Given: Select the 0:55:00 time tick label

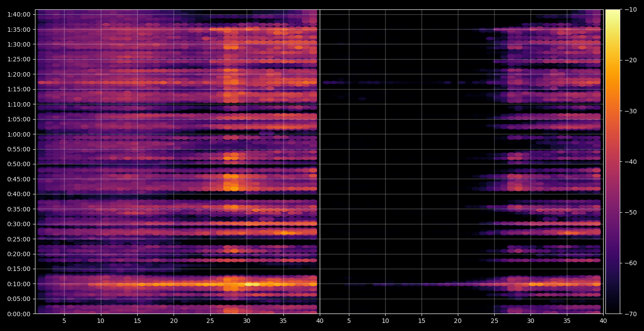Looking at the screenshot, I should [19, 149].
